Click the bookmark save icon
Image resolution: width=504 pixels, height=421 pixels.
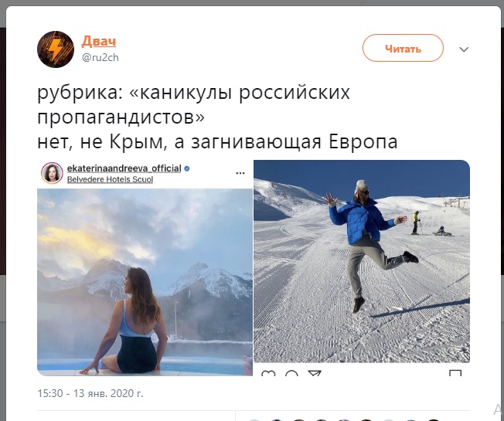click(455, 373)
